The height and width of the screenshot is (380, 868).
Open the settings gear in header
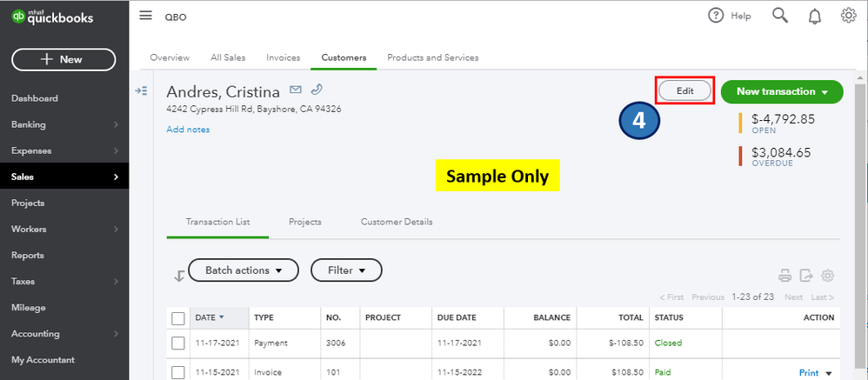(x=849, y=16)
